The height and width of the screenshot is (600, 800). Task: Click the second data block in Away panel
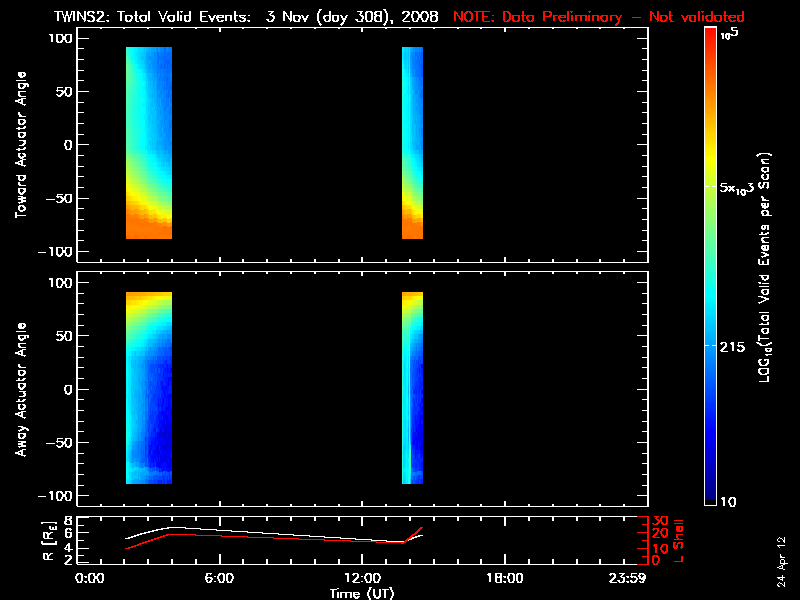tap(412, 388)
